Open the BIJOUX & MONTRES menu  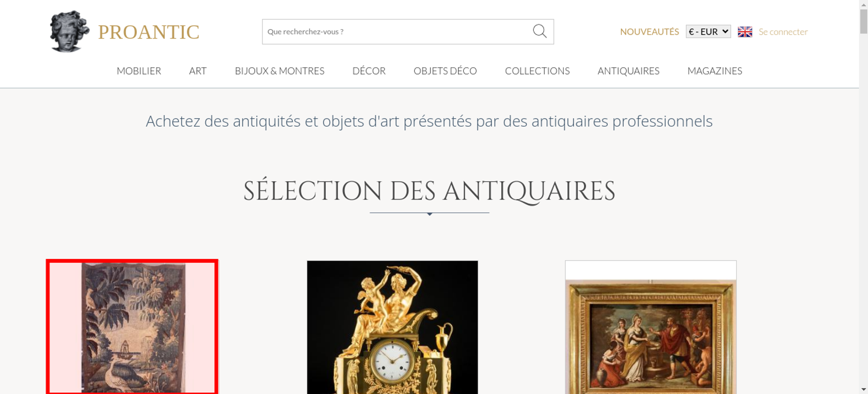tap(279, 71)
